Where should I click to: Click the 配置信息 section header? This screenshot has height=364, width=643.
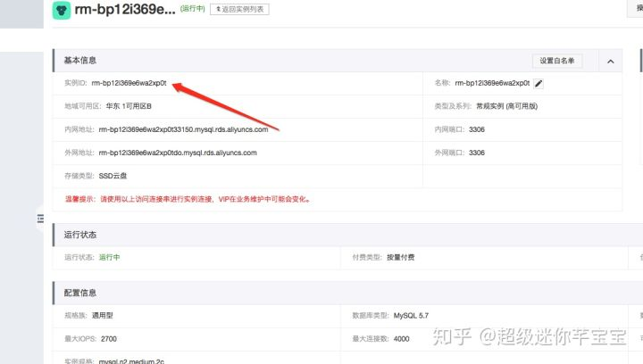pyautogui.click(x=80, y=294)
